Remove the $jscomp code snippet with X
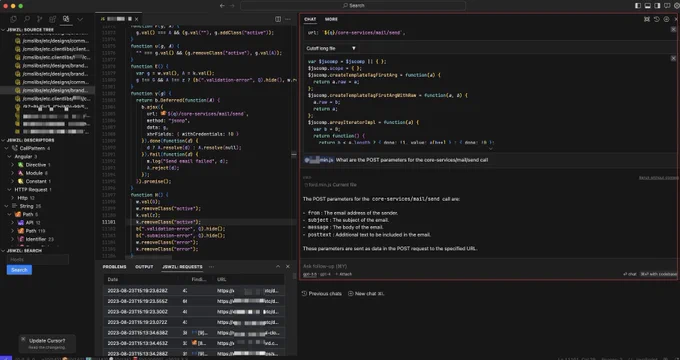This screenshot has width=680, height=360. (673, 58)
